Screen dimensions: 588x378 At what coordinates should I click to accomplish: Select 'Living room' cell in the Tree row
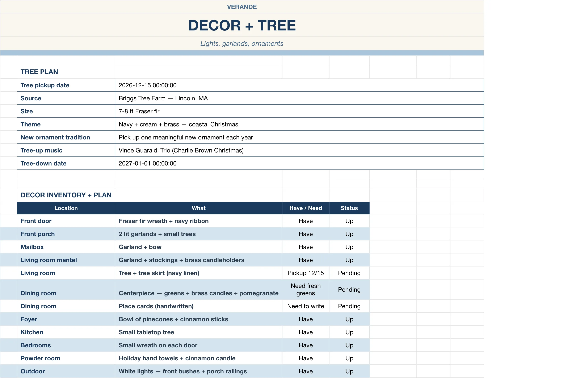[66, 273]
